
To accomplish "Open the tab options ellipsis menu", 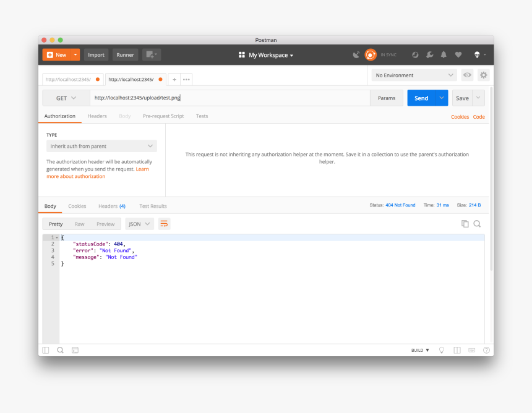I will tap(186, 79).
